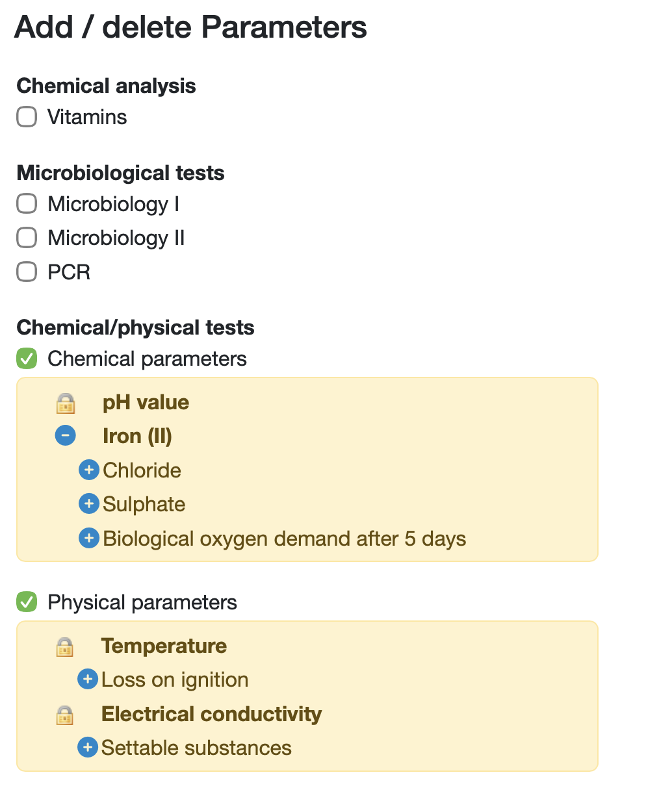The height and width of the screenshot is (790, 672).
Task: Disable the Physical parameters checkbox
Action: (x=27, y=602)
